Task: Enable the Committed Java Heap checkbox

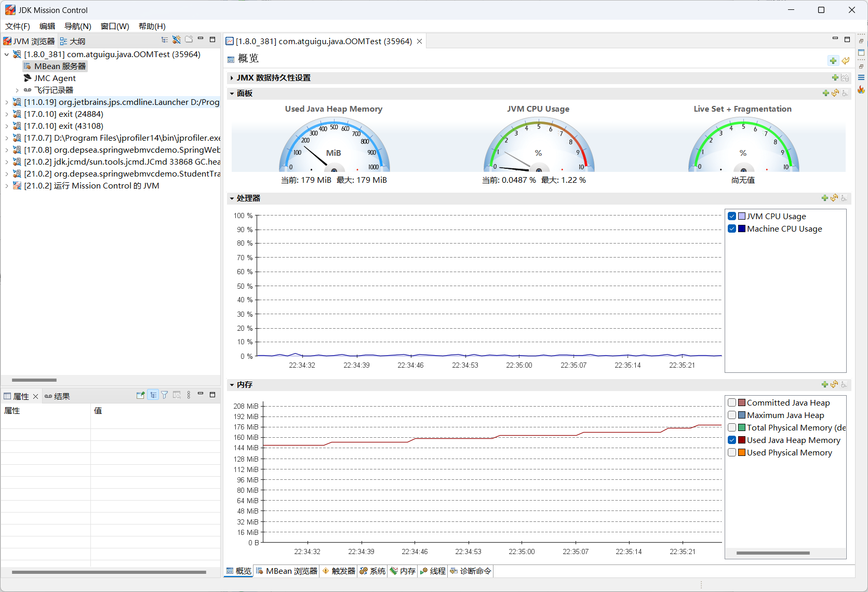Action: [x=732, y=403]
